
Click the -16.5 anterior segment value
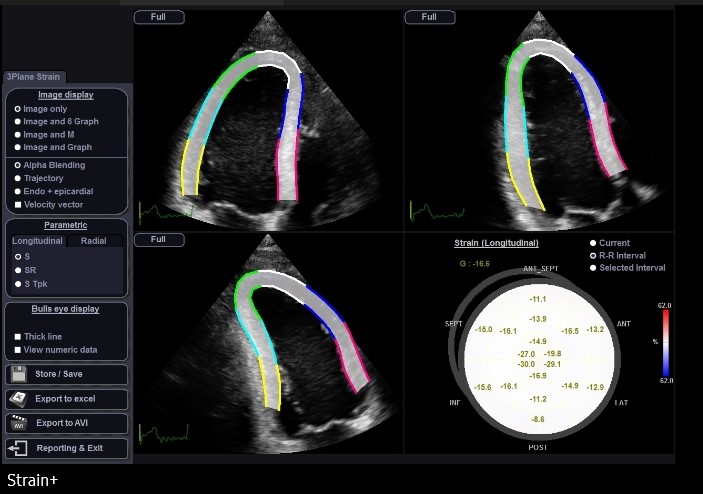[x=570, y=331]
